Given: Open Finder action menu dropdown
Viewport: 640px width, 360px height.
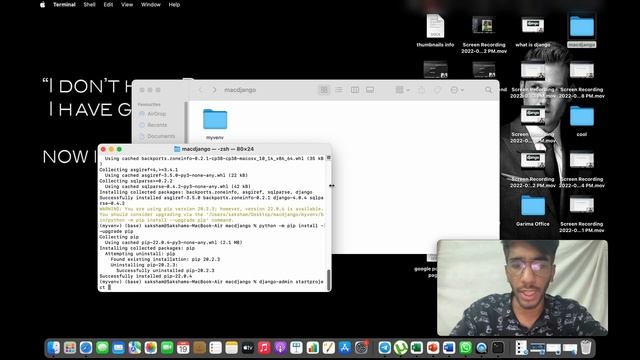Looking at the screenshot, I should point(456,90).
